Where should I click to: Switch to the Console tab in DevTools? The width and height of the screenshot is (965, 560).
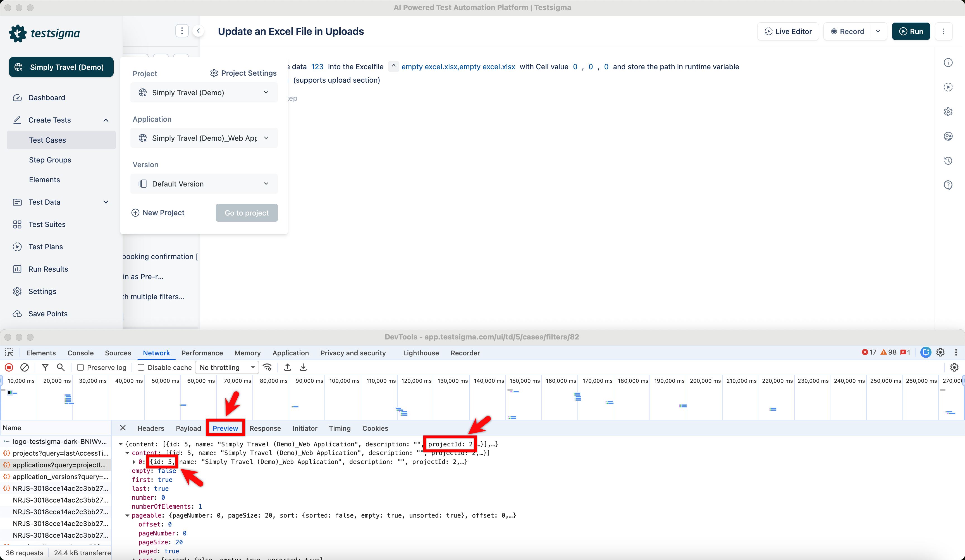click(x=80, y=353)
